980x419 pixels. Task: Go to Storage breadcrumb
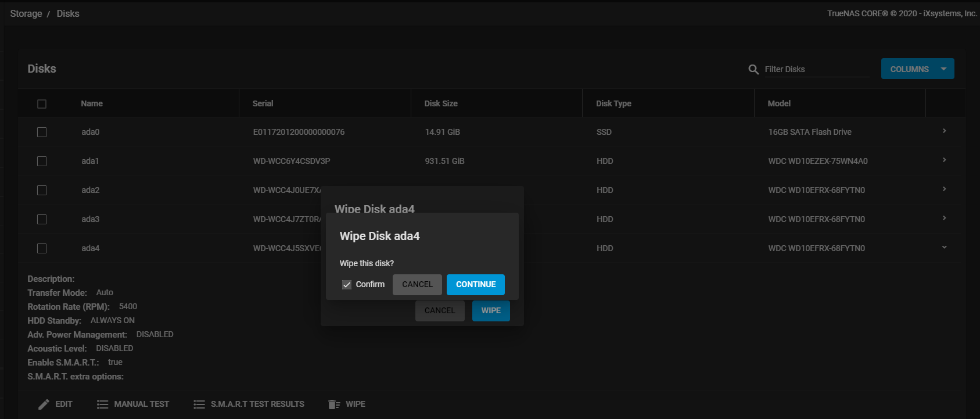click(26, 13)
